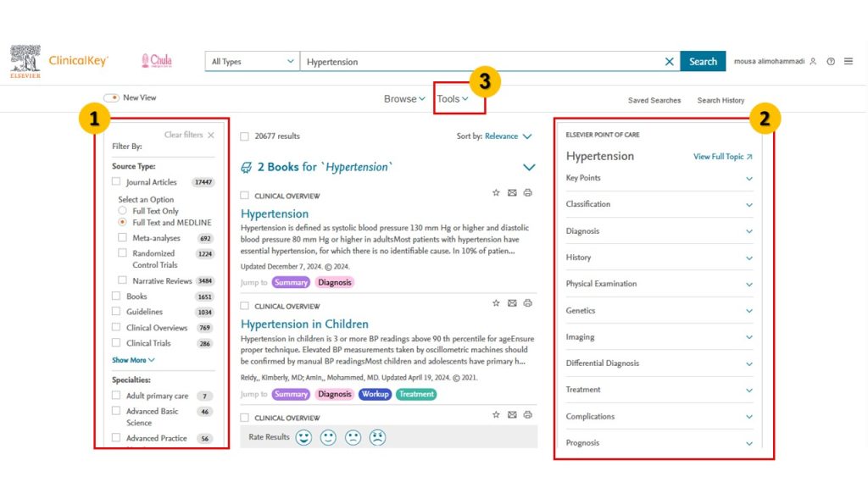Check the Adult primary care specialty
The width and height of the screenshot is (868, 488).
click(115, 395)
